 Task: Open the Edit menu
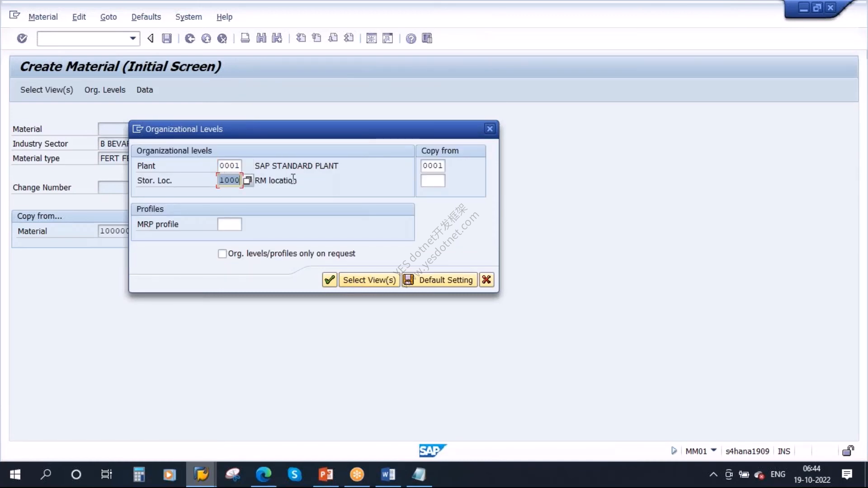(x=79, y=17)
